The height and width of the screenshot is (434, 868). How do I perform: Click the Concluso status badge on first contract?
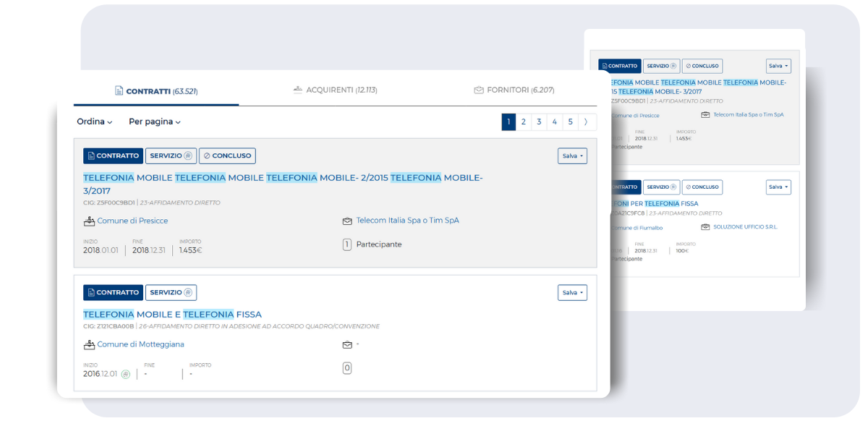click(x=227, y=156)
